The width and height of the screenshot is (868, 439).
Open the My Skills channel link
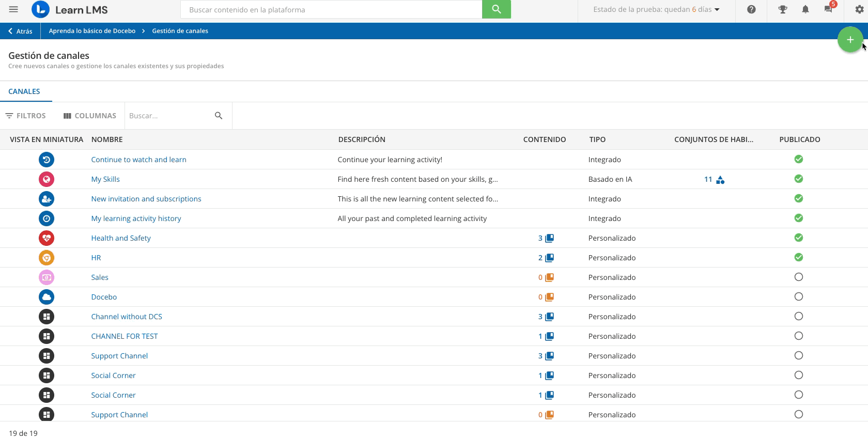click(105, 179)
